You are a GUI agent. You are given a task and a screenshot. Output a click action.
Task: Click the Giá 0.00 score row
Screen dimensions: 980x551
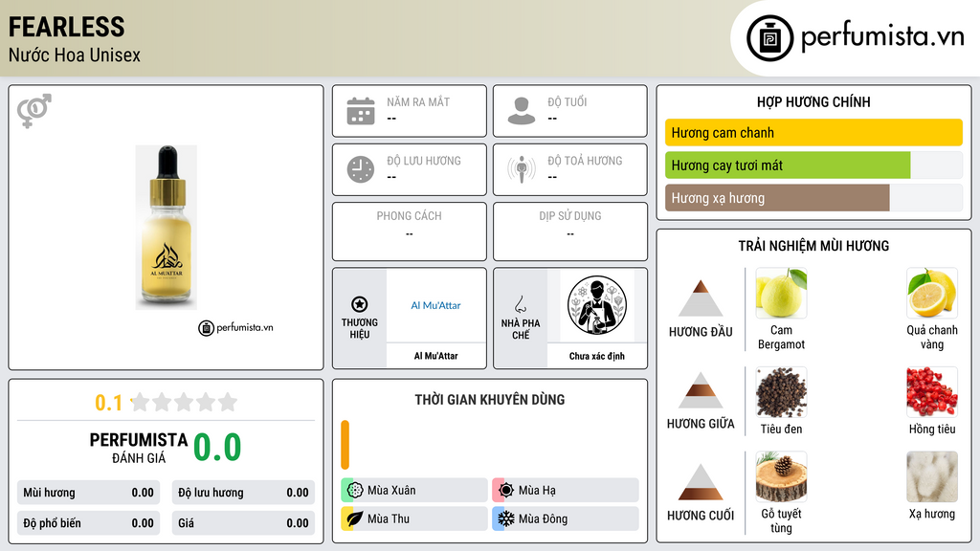[x=243, y=523]
